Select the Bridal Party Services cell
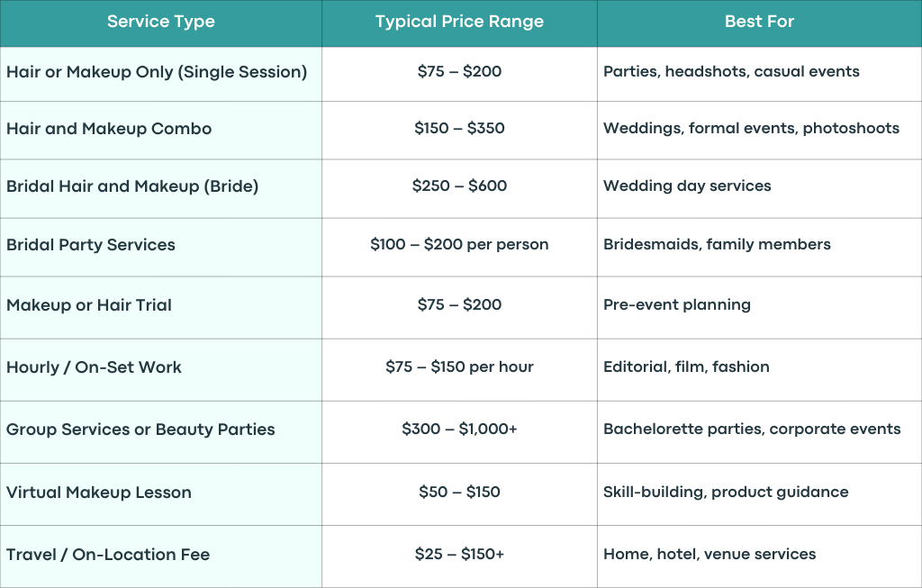The width and height of the screenshot is (922, 588). click(160, 246)
